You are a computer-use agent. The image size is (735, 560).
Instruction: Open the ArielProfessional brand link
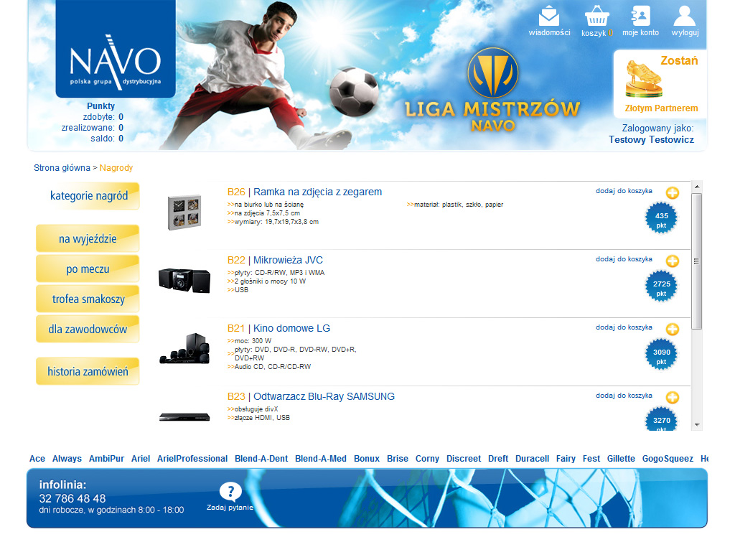pyautogui.click(x=192, y=459)
